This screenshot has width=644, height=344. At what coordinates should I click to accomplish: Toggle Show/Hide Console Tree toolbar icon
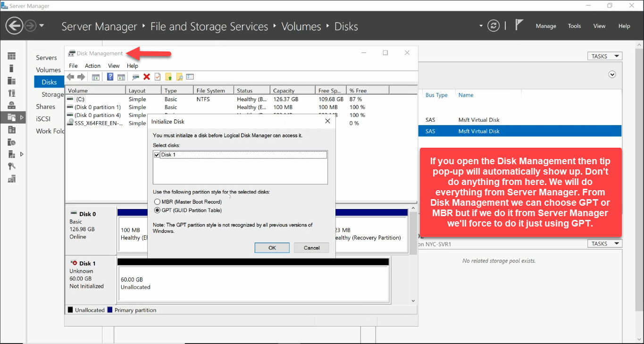tap(96, 77)
